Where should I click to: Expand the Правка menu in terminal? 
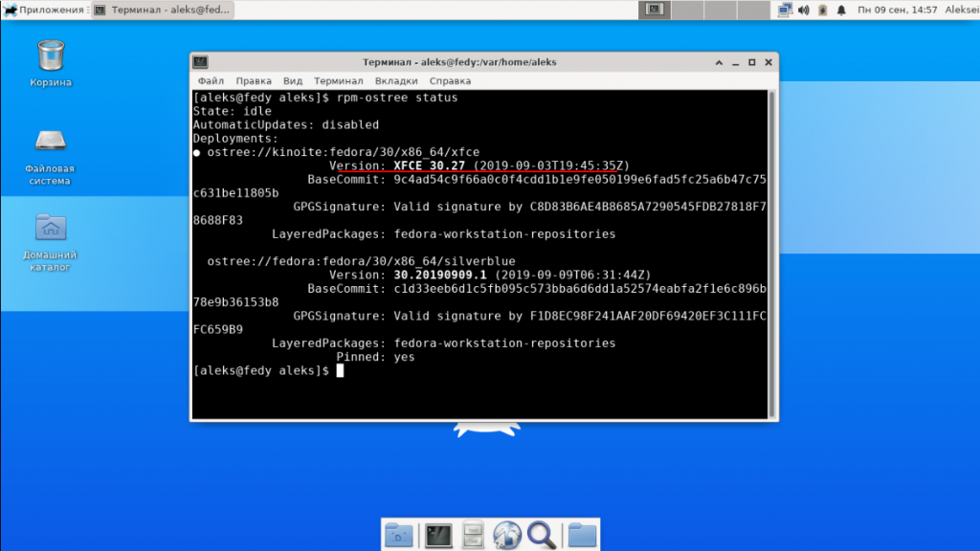tap(254, 81)
